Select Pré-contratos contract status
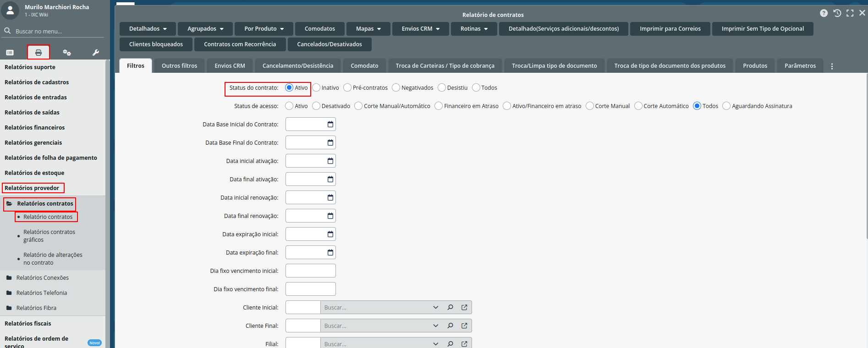The width and height of the screenshot is (868, 348). point(347,87)
